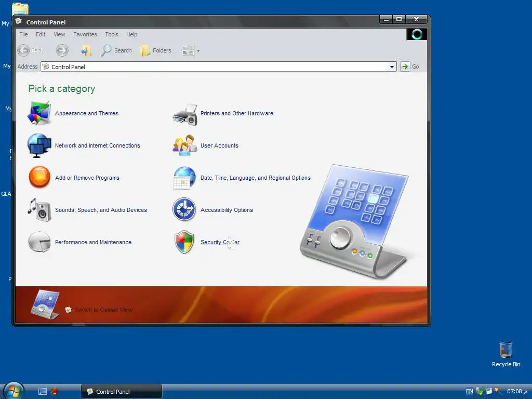This screenshot has height=399, width=532.
Task: Click the User Accounts people icon
Action: click(185, 145)
